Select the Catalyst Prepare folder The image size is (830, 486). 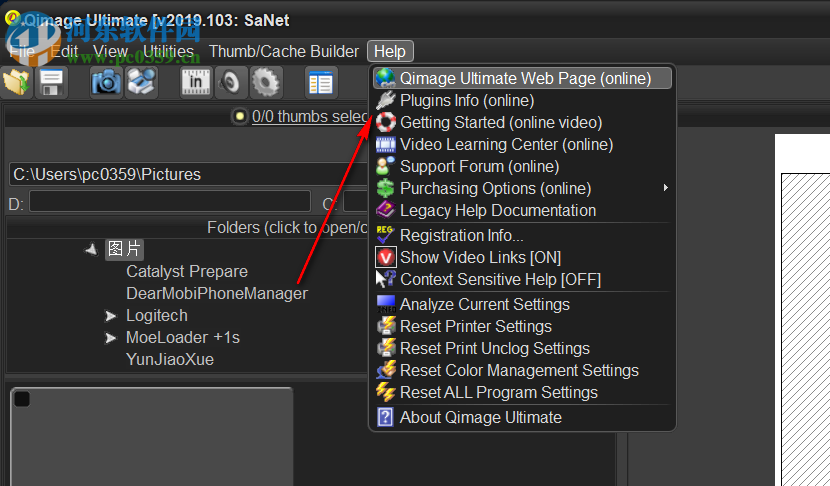click(x=187, y=271)
